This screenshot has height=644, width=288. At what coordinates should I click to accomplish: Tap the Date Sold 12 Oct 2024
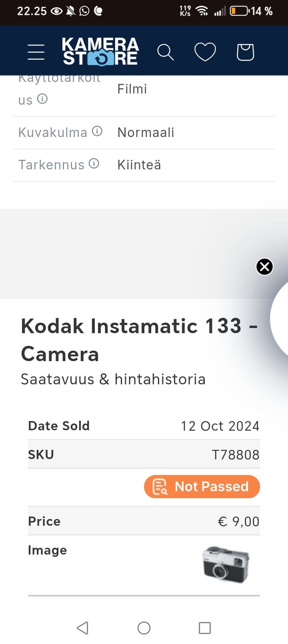(x=220, y=426)
